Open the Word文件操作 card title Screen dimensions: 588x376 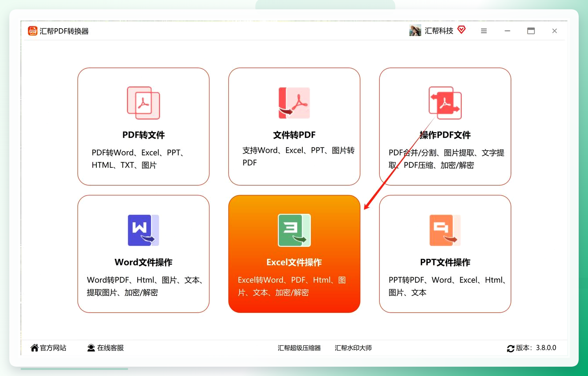click(x=143, y=262)
